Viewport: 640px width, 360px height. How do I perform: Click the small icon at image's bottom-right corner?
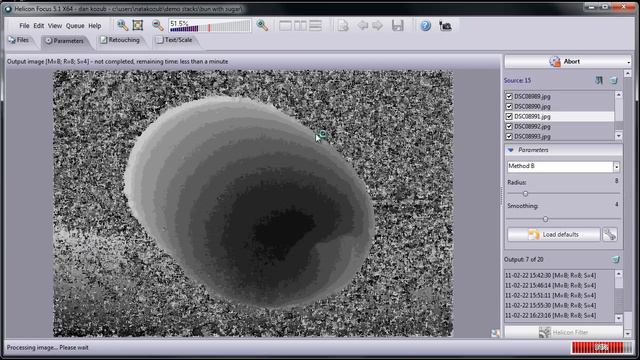point(495,333)
